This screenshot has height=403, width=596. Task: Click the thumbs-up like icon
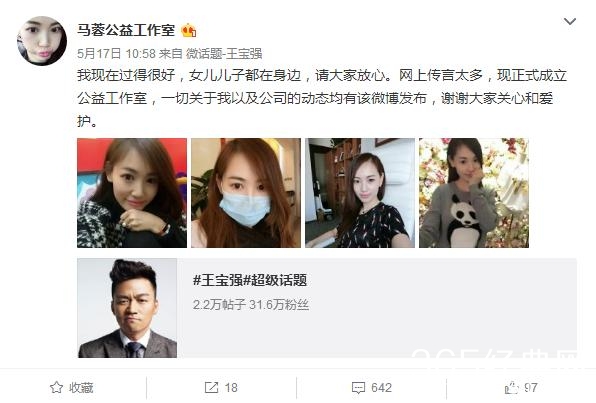click(512, 387)
